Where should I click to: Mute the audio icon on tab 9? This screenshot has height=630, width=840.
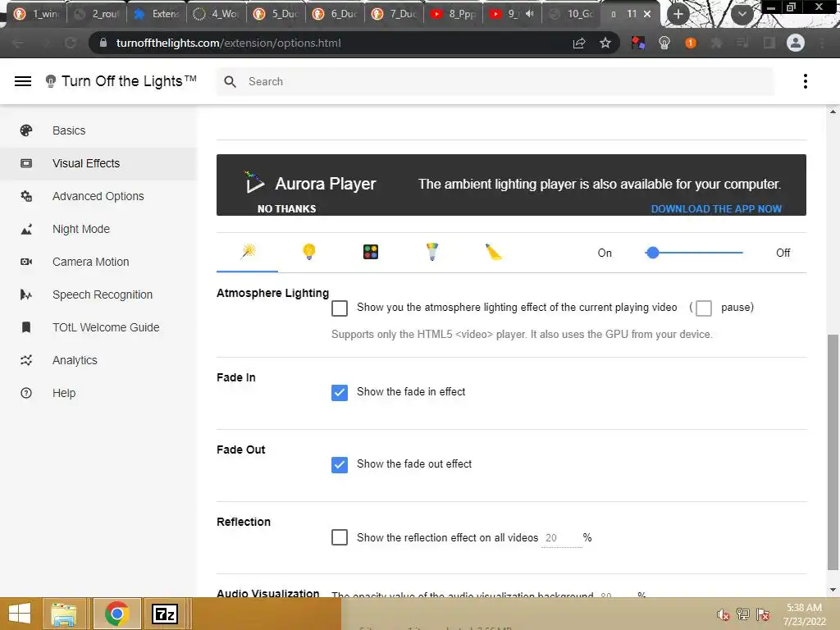(530, 14)
